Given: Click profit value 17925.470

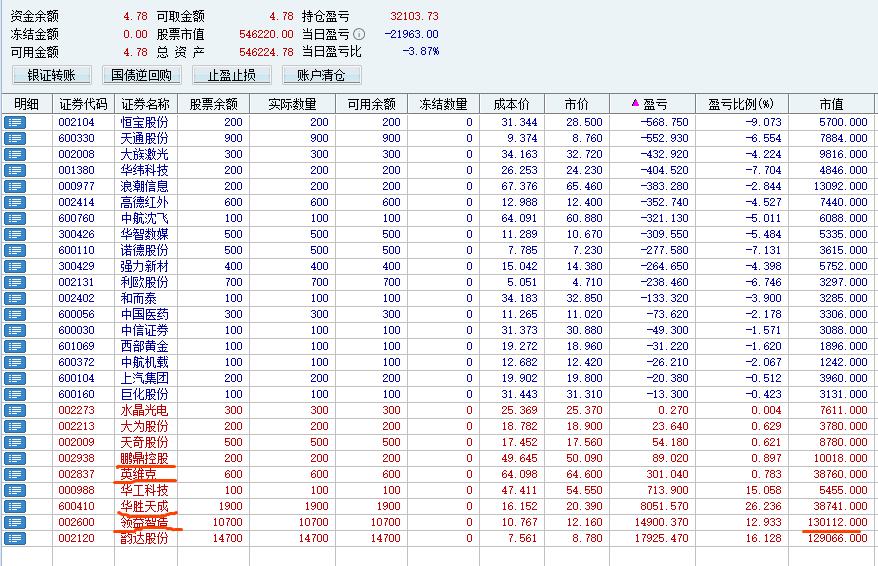Looking at the screenshot, I should pos(661,539).
